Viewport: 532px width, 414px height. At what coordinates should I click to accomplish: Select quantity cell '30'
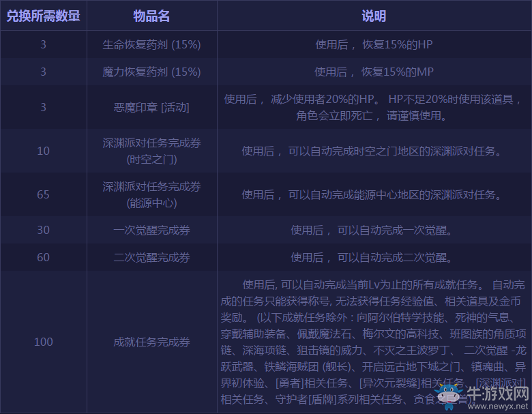tap(44, 230)
